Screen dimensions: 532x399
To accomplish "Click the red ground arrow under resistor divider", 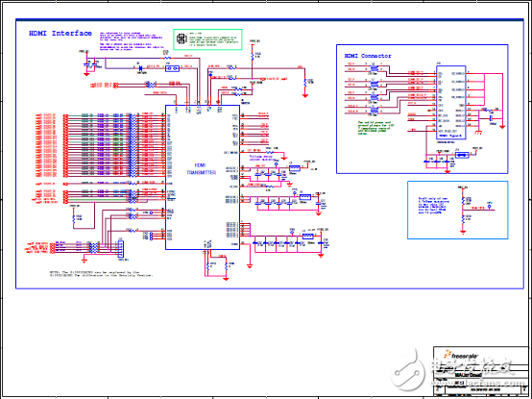I will [x=463, y=232].
